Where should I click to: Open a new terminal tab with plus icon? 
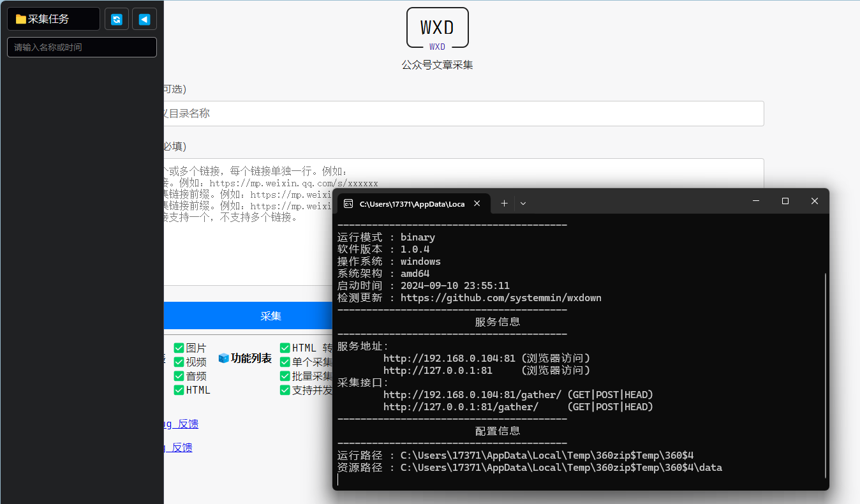point(503,203)
